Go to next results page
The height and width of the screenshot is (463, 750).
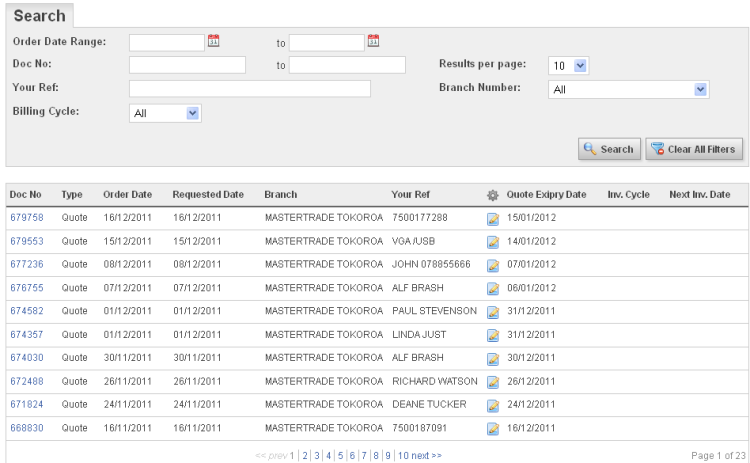[x=426, y=455]
